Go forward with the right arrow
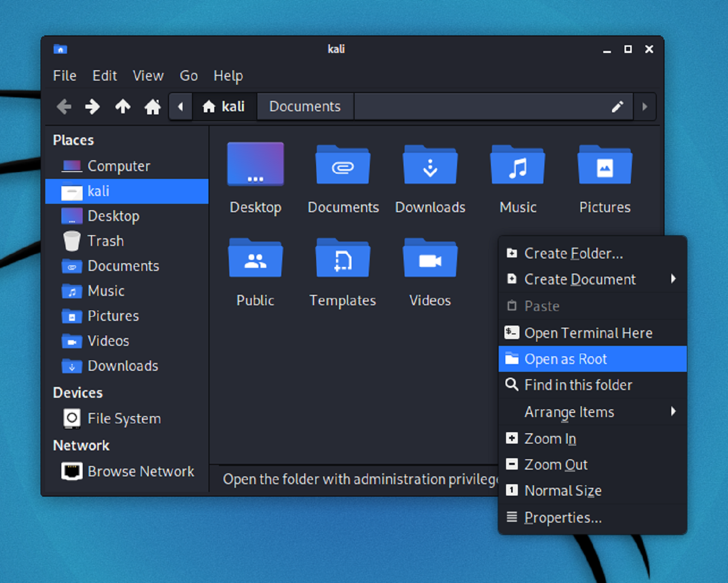The height and width of the screenshot is (583, 728). click(93, 107)
